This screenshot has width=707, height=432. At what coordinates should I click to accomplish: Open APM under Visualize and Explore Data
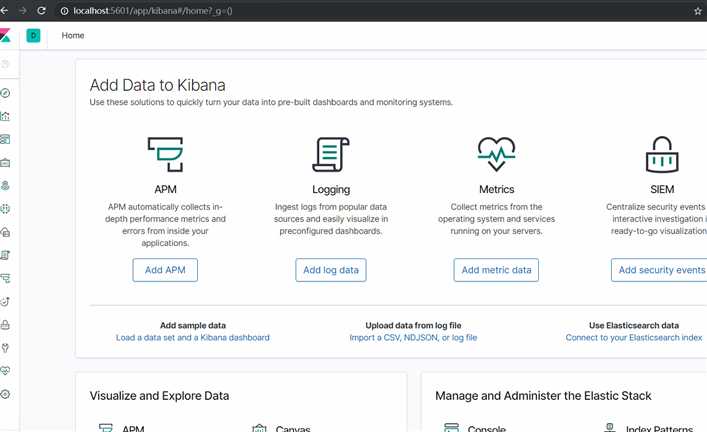point(133,428)
